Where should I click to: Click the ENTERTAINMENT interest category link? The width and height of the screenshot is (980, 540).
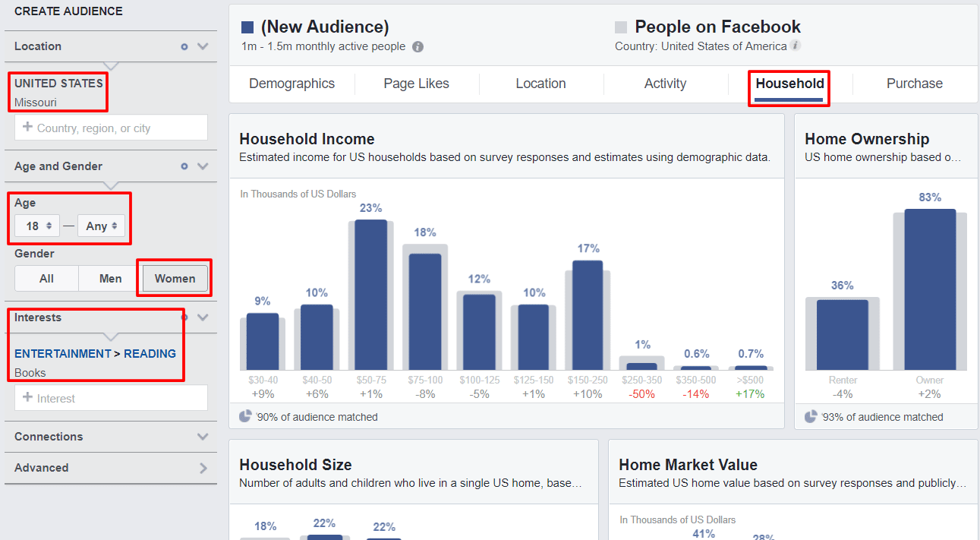[x=63, y=354]
